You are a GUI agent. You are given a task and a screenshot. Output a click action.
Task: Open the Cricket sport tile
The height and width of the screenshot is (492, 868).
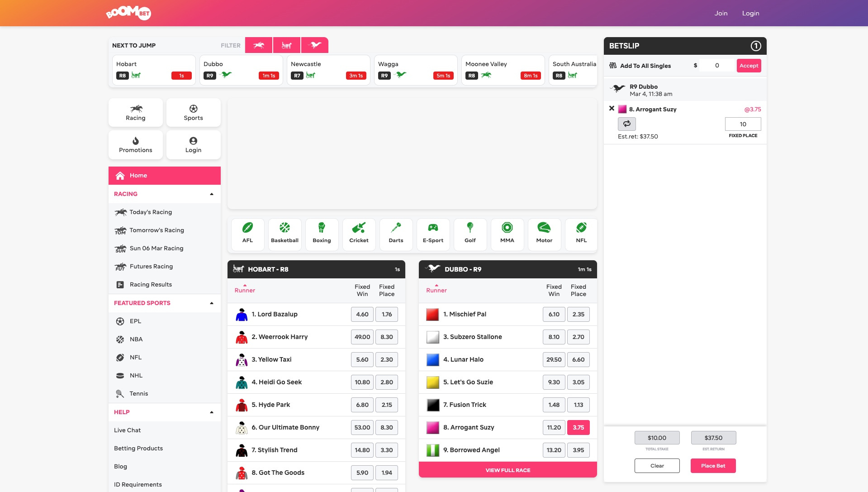click(359, 234)
